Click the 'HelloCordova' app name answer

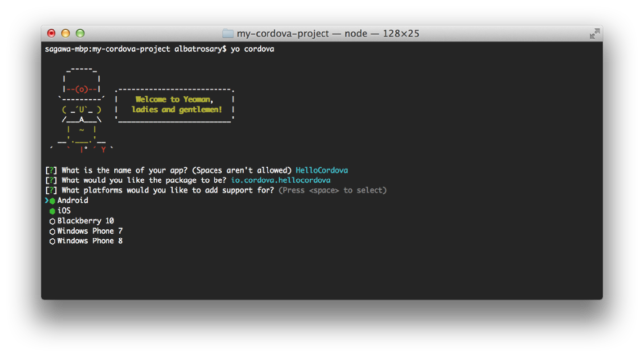322,170
